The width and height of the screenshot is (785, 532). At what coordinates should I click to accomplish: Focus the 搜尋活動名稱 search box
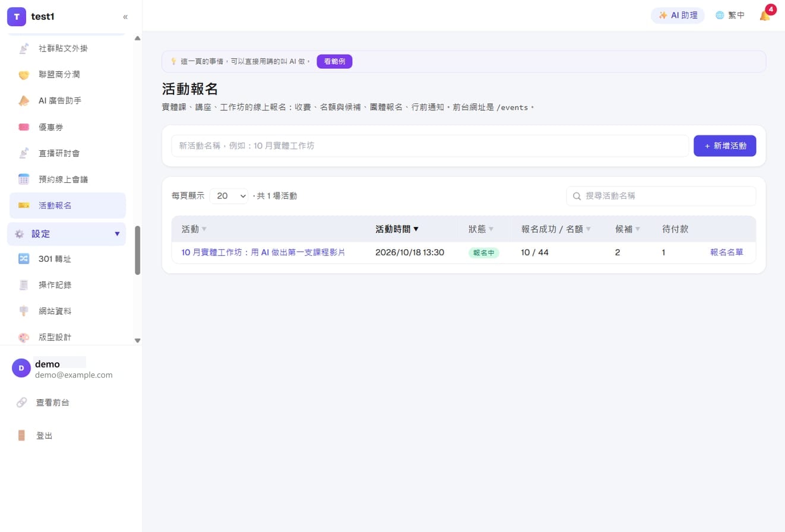(x=661, y=196)
